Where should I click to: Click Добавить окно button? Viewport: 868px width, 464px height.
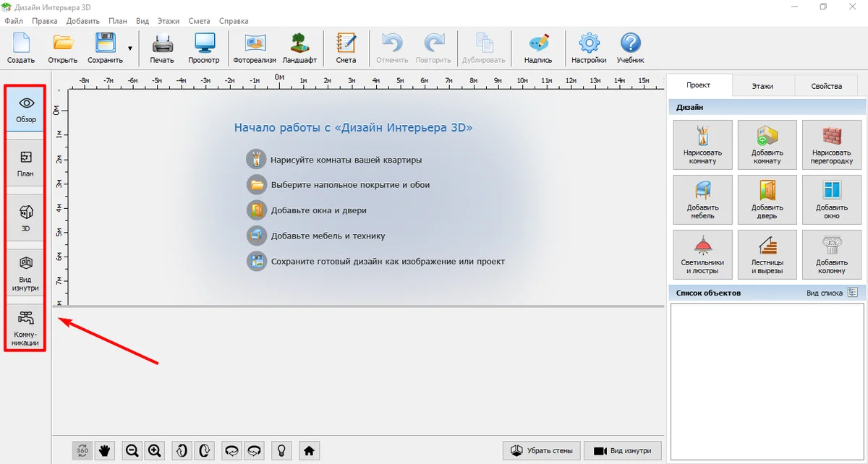coord(832,200)
